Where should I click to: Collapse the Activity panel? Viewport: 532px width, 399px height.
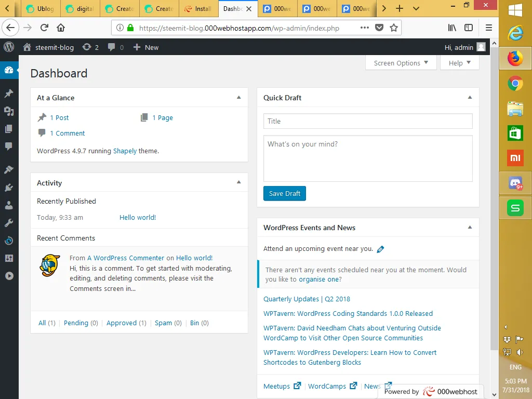[x=239, y=182]
